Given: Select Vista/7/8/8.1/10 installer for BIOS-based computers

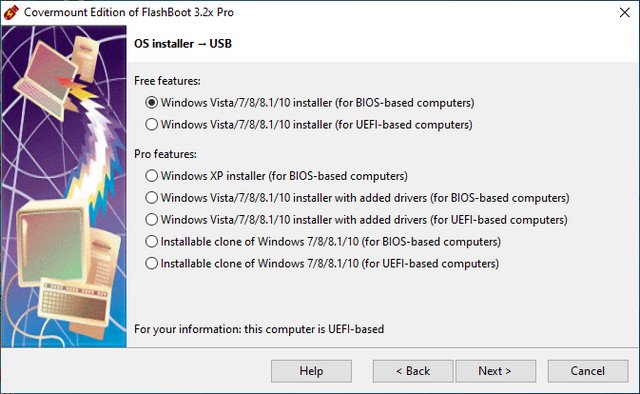Looking at the screenshot, I should pyautogui.click(x=310, y=102).
